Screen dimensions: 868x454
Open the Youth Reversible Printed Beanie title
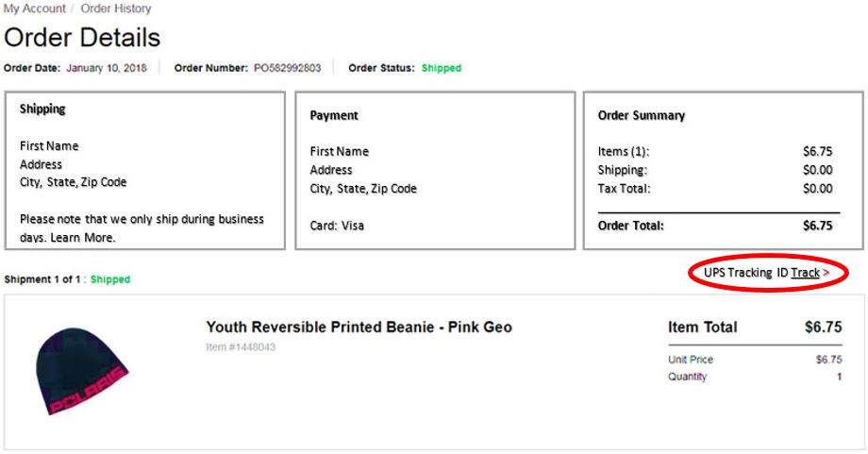pos(359,328)
